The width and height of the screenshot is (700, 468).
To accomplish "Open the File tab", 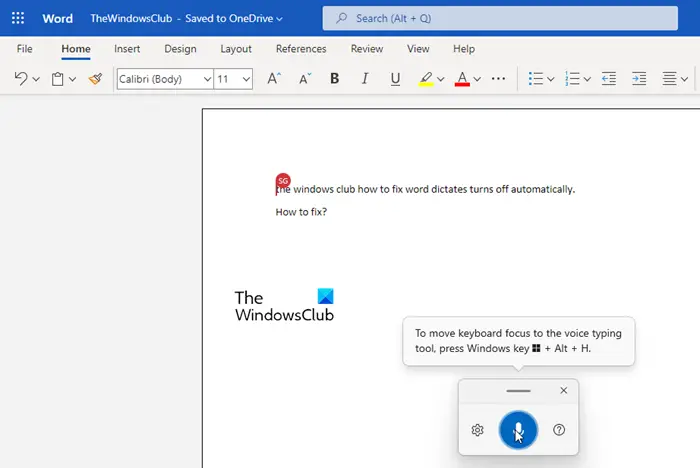I will [x=25, y=49].
